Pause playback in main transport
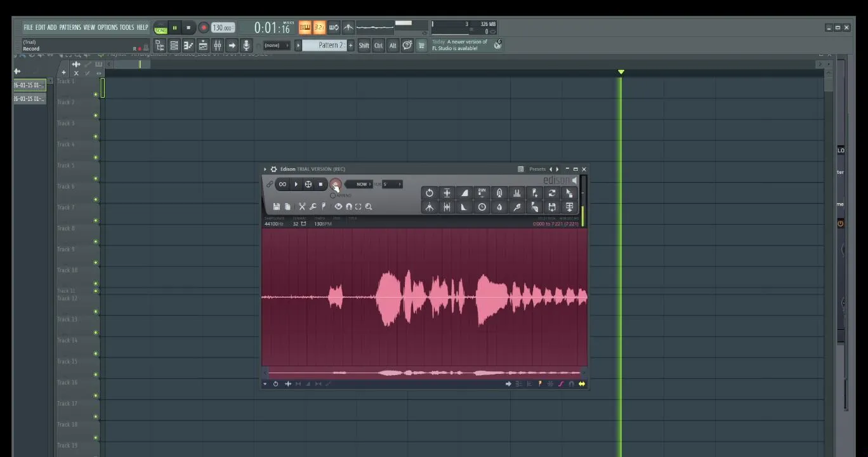The width and height of the screenshot is (868, 457). pos(174,28)
